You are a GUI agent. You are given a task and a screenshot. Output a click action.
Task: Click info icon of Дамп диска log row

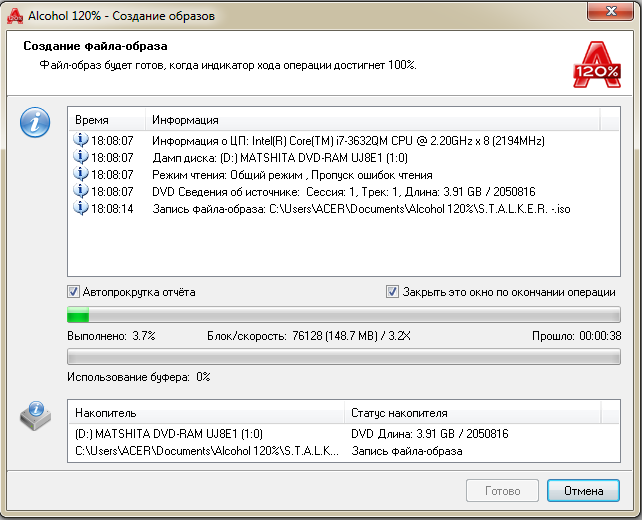coord(81,157)
